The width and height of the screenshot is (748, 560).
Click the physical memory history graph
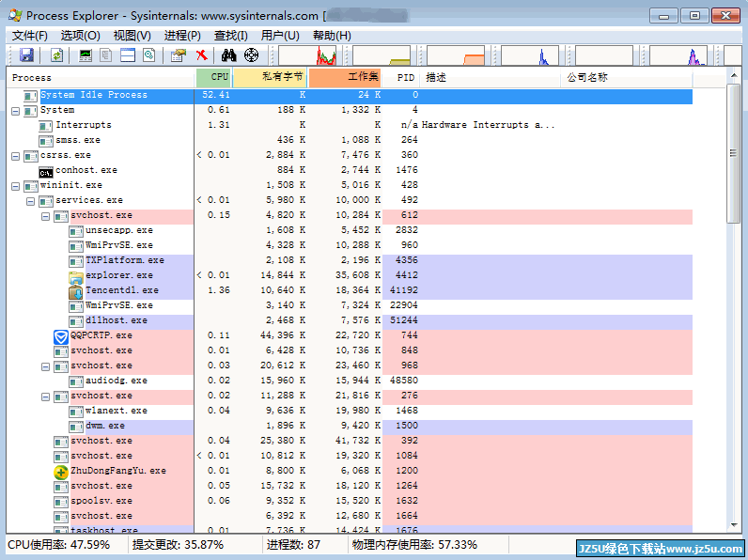(x=456, y=55)
